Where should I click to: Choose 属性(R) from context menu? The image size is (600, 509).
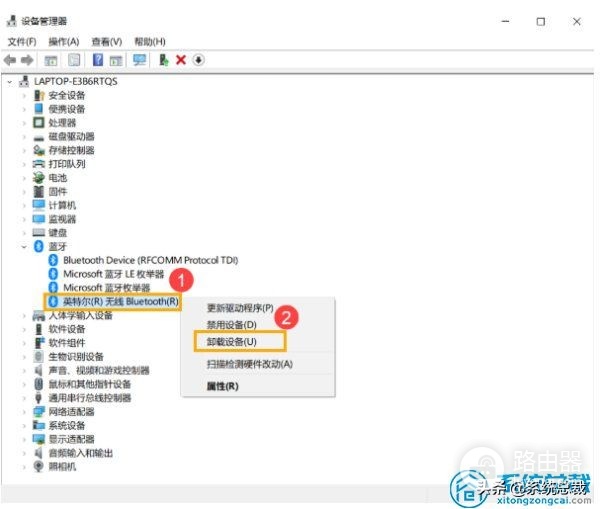point(222,386)
